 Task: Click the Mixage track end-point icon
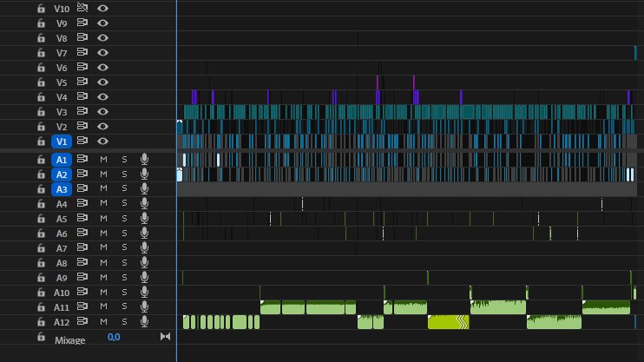point(165,337)
